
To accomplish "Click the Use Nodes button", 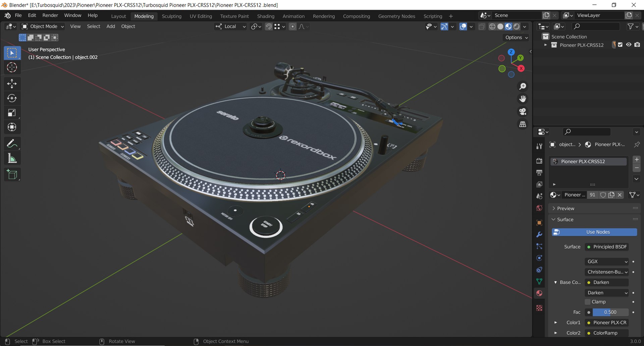I will (594, 232).
